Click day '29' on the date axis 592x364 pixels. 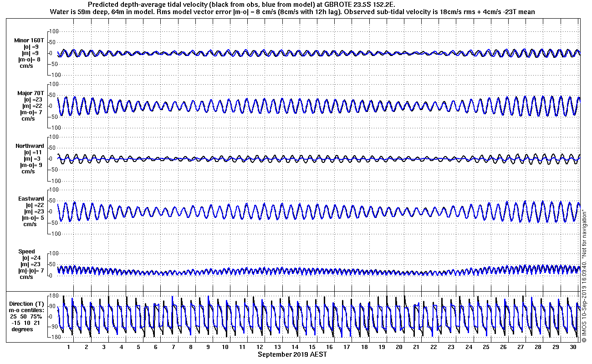[x=555, y=347]
